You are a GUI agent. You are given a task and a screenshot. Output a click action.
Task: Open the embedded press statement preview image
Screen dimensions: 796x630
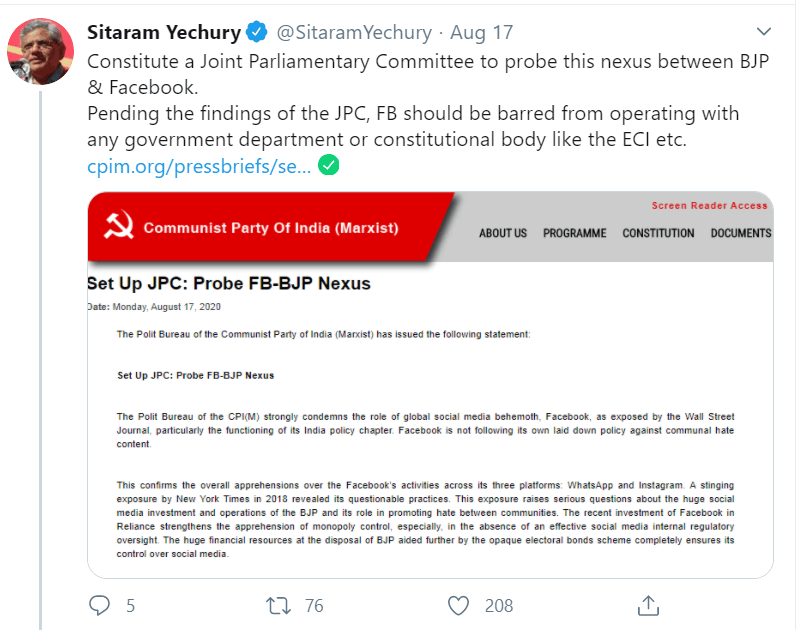tap(430, 420)
